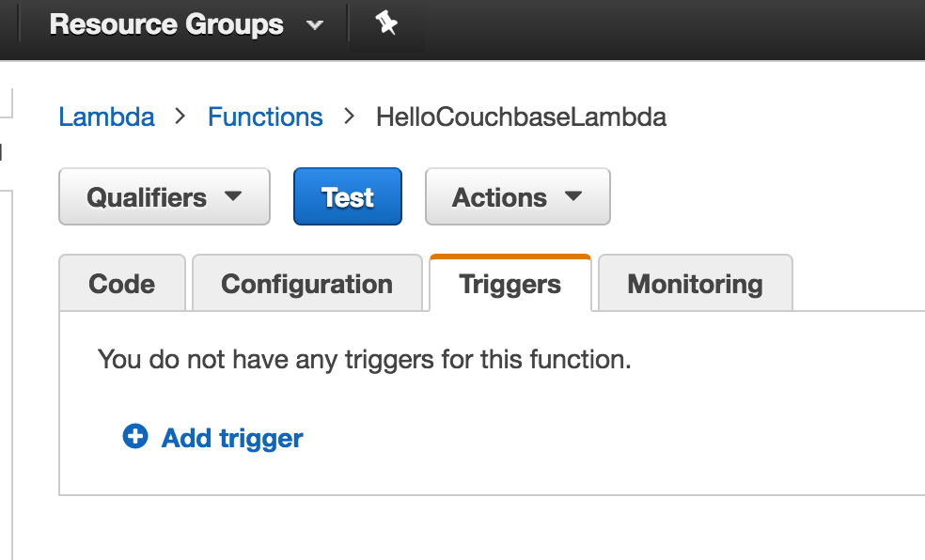Go back to Functions breadcrumb link

coord(265,117)
